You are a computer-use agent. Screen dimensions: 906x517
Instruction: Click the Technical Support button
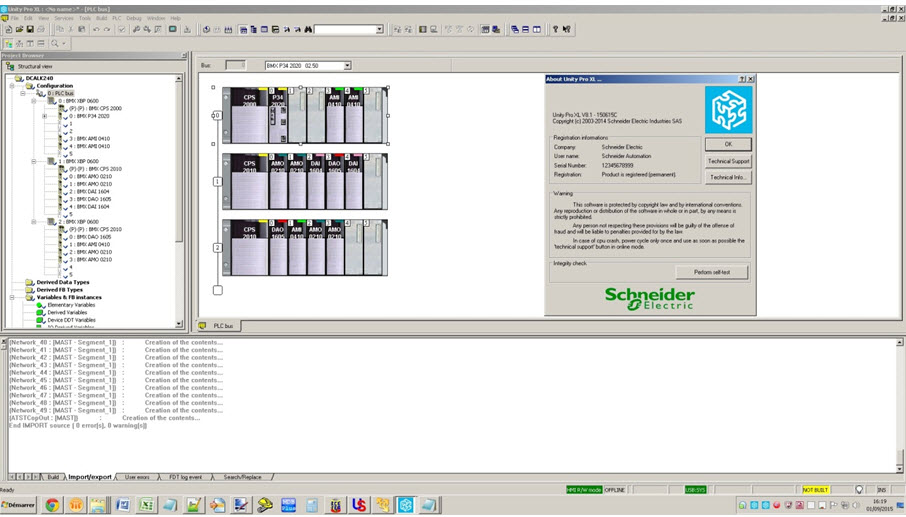[x=728, y=161]
